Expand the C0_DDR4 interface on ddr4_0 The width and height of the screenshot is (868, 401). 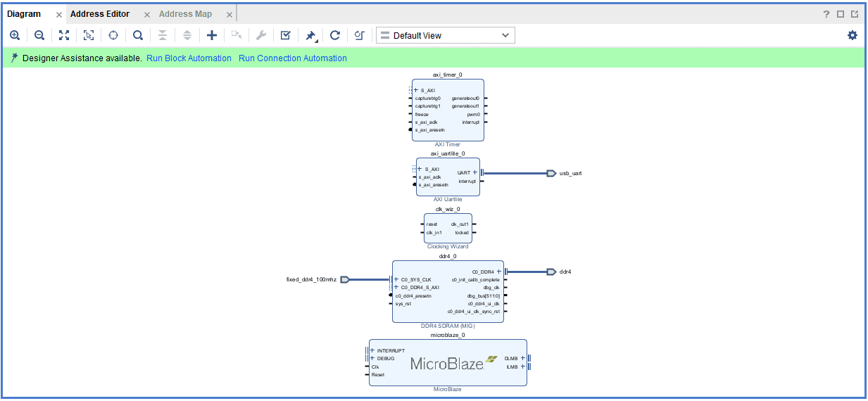pos(498,271)
